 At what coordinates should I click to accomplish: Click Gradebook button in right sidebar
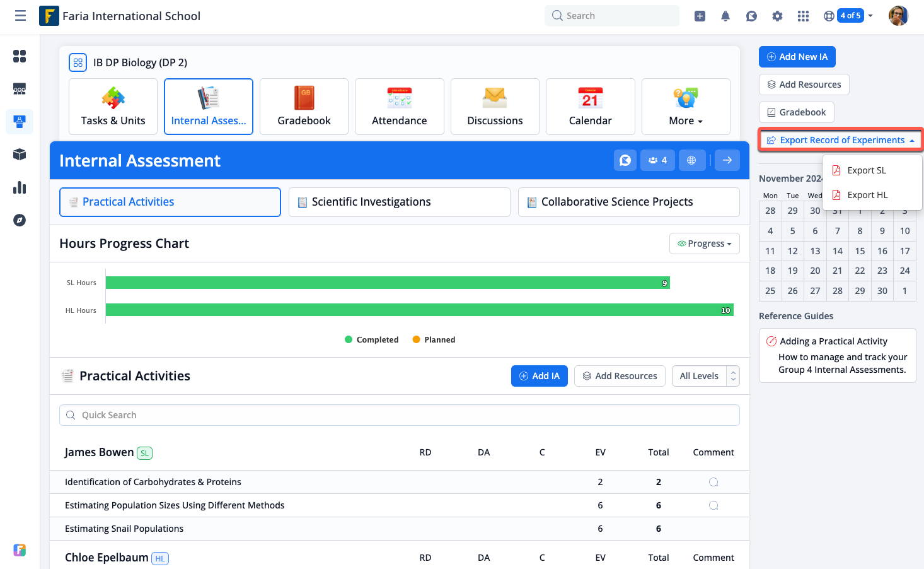click(797, 112)
